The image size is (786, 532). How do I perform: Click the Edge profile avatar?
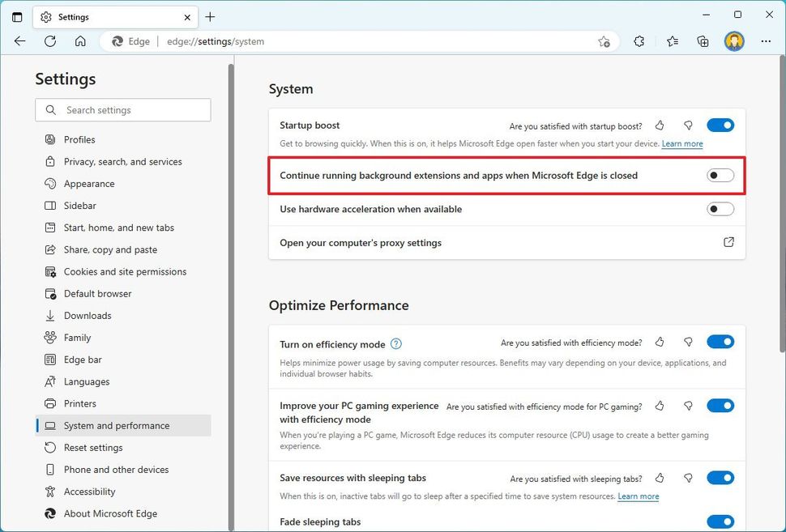coord(734,40)
